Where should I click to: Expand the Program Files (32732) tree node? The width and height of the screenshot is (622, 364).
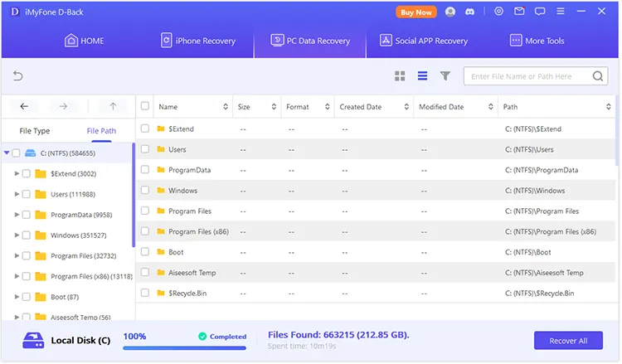[x=17, y=255]
